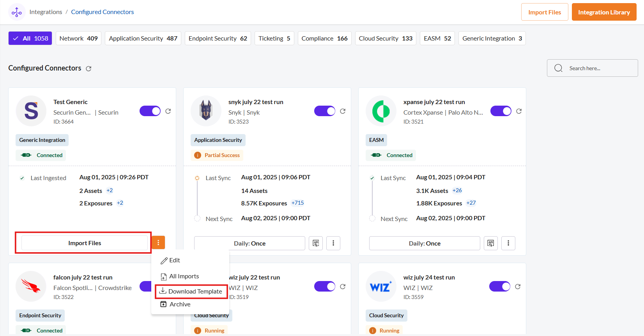Open the three-dot menu on xpanse card
The height and width of the screenshot is (336, 644).
pyautogui.click(x=508, y=243)
